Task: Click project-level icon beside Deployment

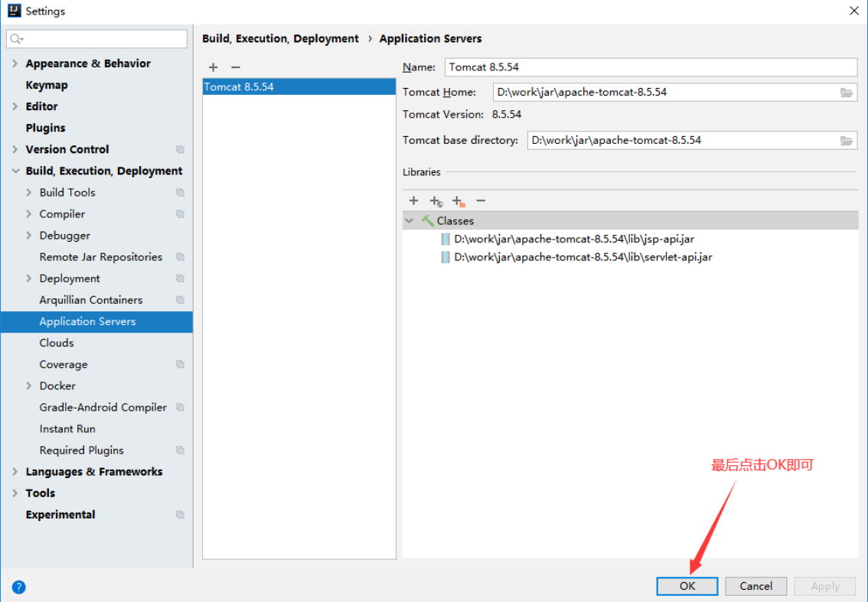Action: [180, 278]
